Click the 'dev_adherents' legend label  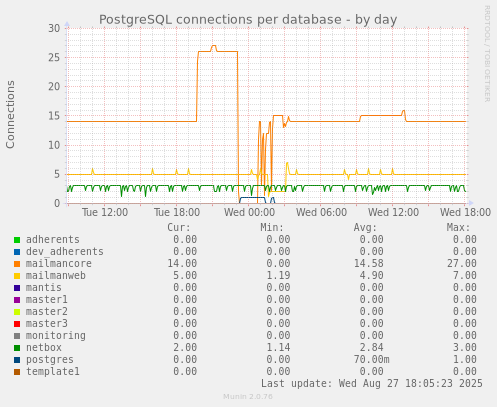(65, 251)
